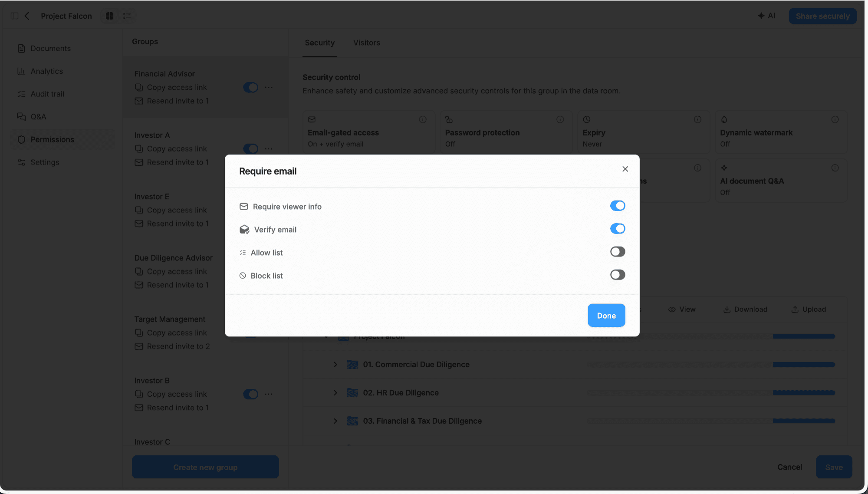Open Investor B more options menu

click(x=269, y=394)
